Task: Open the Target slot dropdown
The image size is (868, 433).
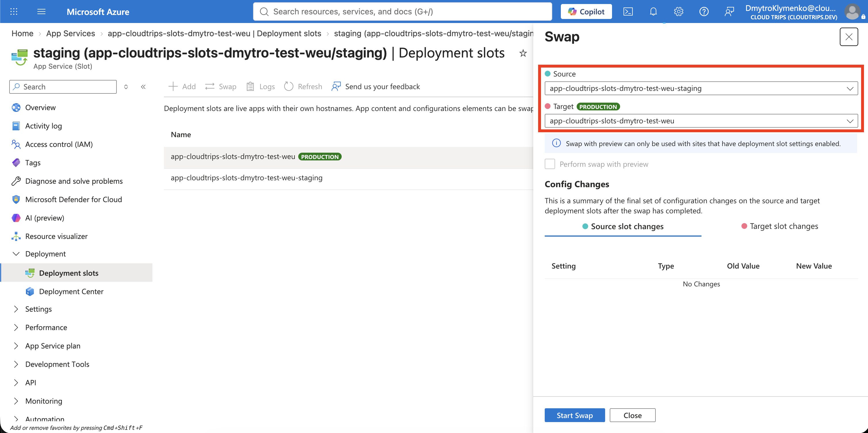Action: [701, 121]
